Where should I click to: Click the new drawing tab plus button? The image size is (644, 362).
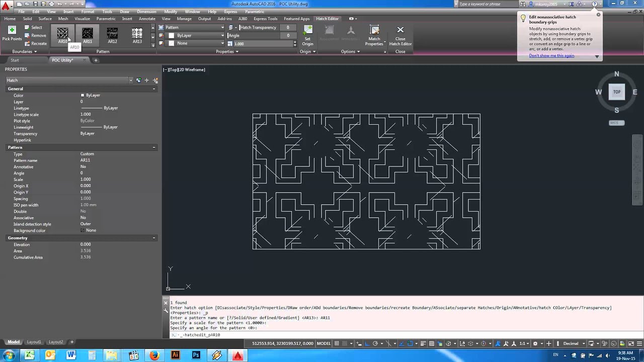96,60
